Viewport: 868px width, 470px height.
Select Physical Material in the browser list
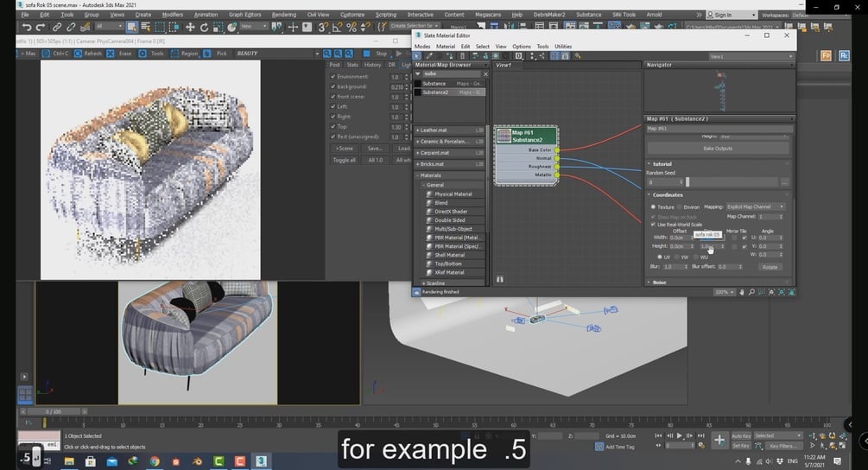click(x=453, y=194)
